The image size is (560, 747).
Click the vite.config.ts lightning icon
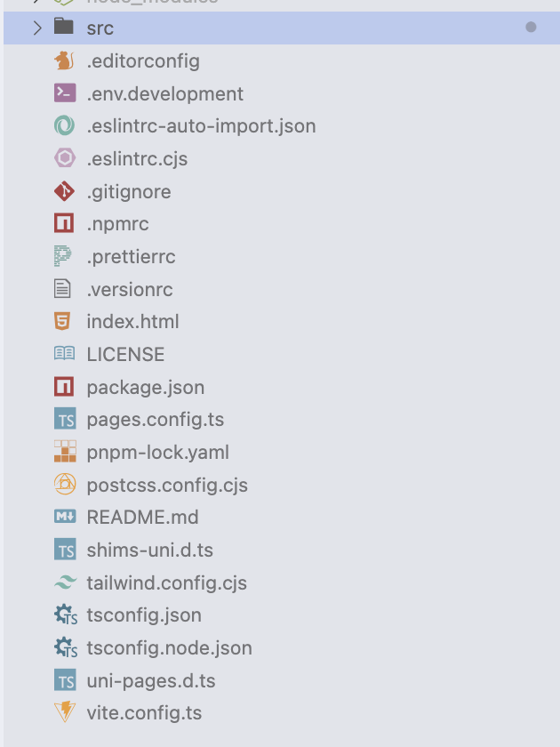pos(64,712)
